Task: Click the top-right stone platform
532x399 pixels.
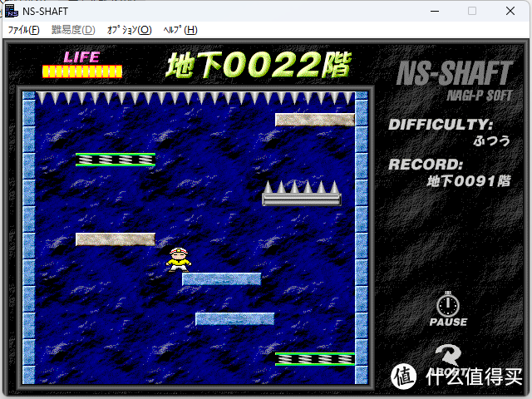Action: point(315,120)
